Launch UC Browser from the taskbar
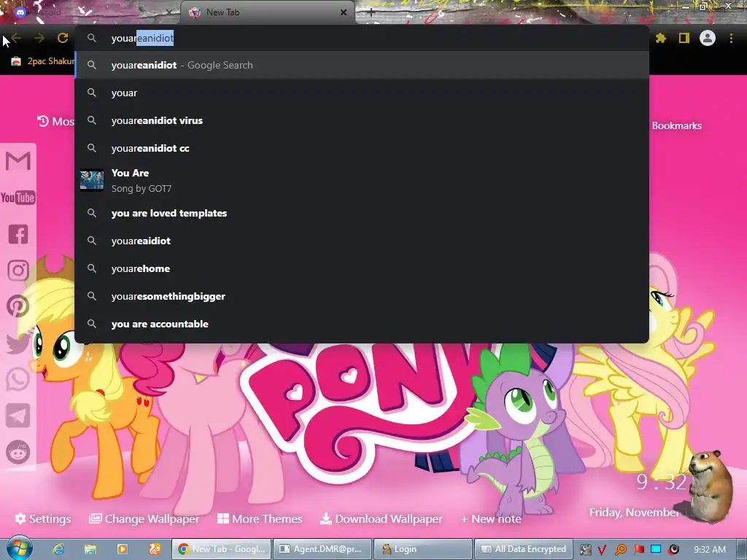This screenshot has height=560, width=747. coord(155,549)
